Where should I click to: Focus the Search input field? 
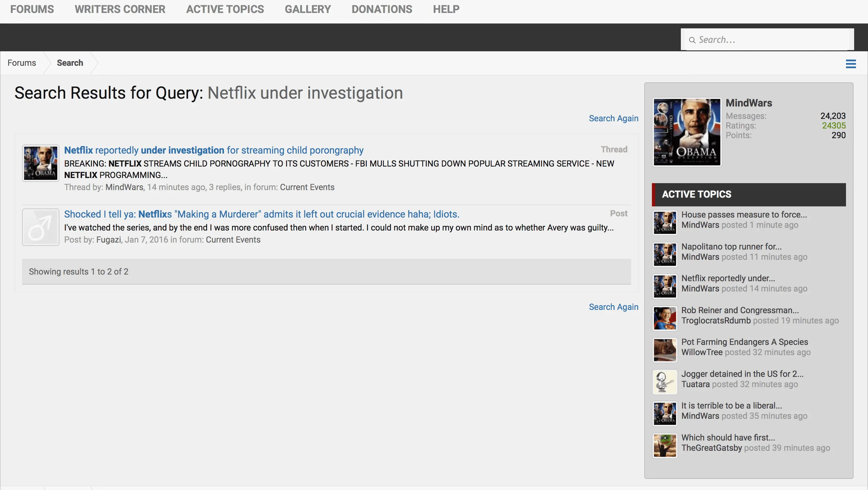(x=772, y=40)
